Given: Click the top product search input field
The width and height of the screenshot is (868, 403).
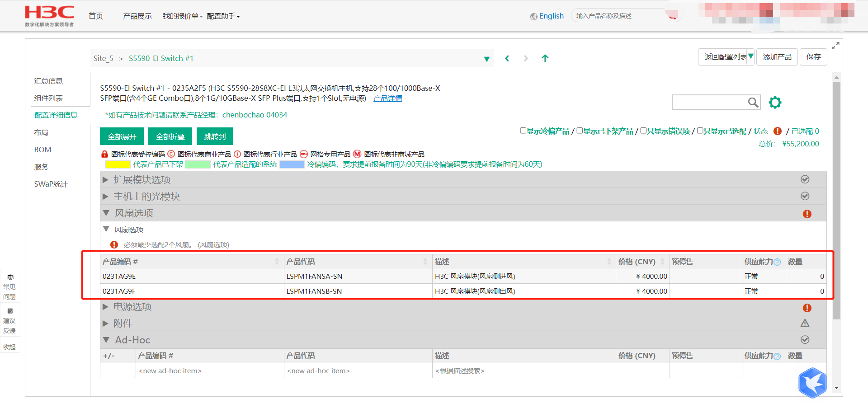Looking at the screenshot, I should pyautogui.click(x=619, y=16).
